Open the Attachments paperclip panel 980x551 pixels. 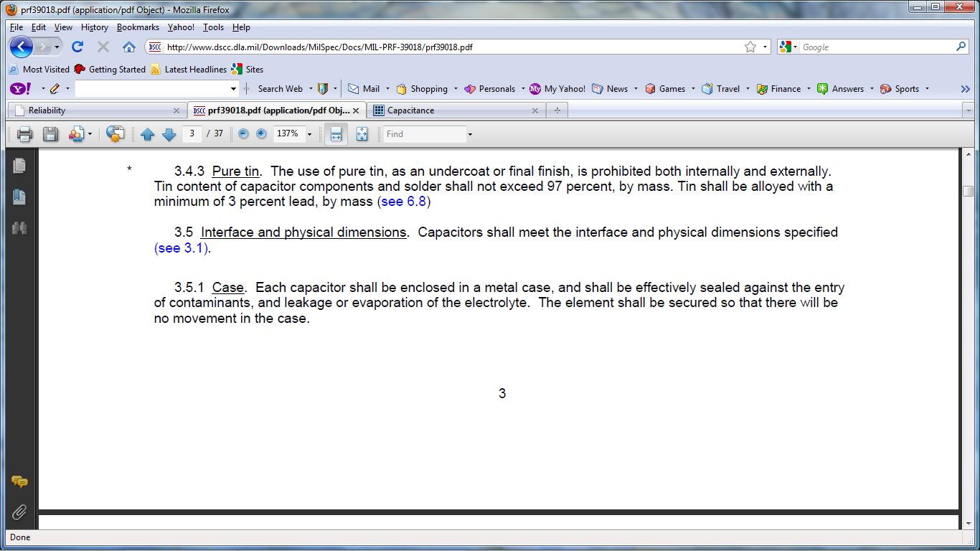pyautogui.click(x=19, y=512)
